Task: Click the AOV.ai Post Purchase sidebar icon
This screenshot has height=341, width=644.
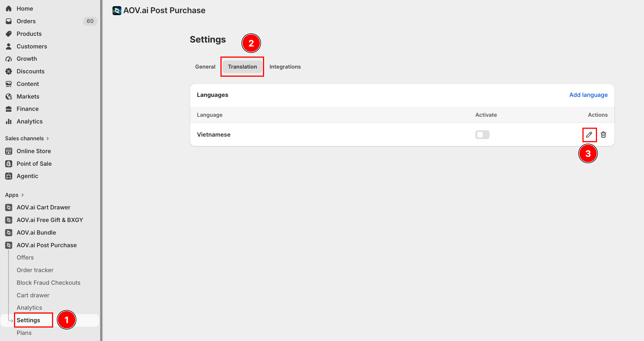Action: click(x=9, y=245)
